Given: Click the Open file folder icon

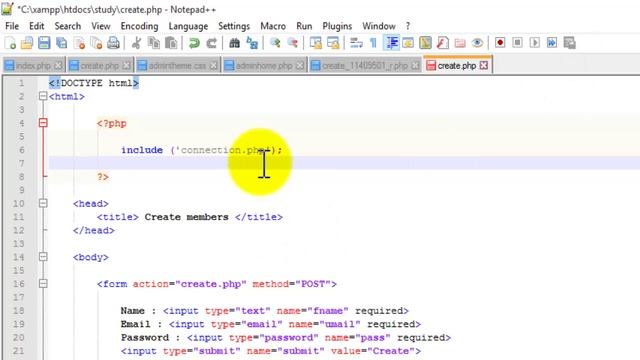Looking at the screenshot, I should [x=27, y=43].
